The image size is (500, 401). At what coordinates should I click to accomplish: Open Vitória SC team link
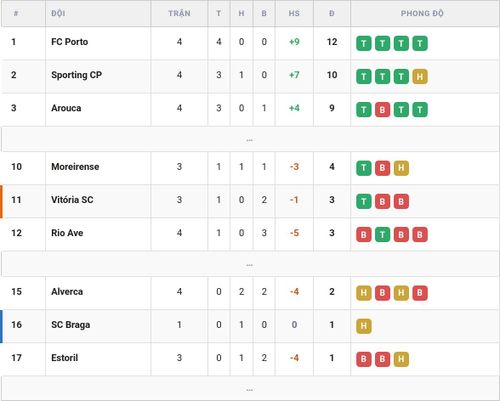(72, 200)
